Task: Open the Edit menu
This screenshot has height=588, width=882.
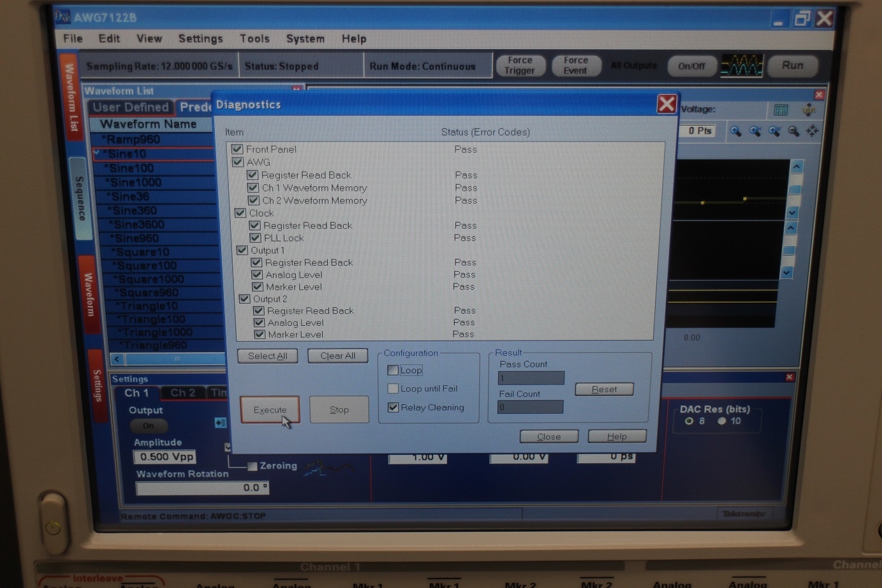Action: (109, 38)
